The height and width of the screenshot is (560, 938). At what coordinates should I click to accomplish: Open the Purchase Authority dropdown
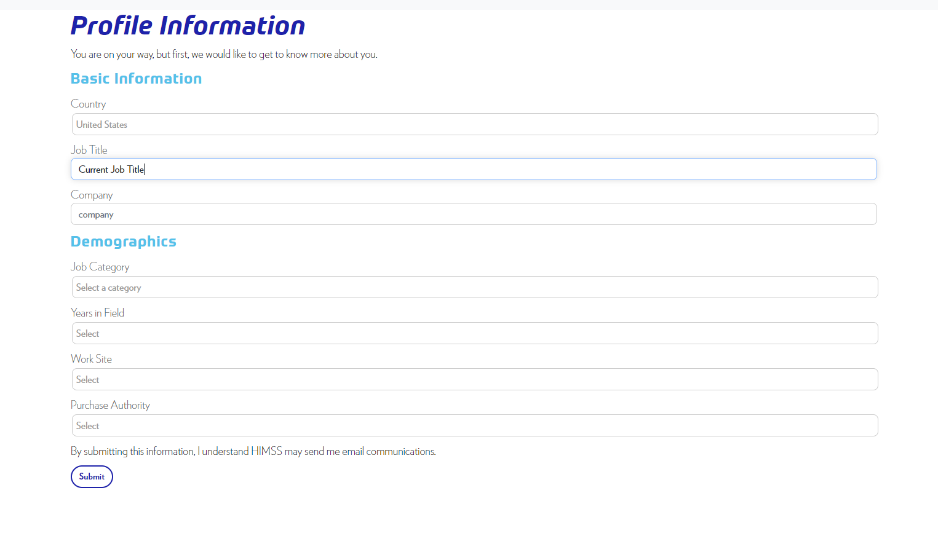[x=474, y=425]
